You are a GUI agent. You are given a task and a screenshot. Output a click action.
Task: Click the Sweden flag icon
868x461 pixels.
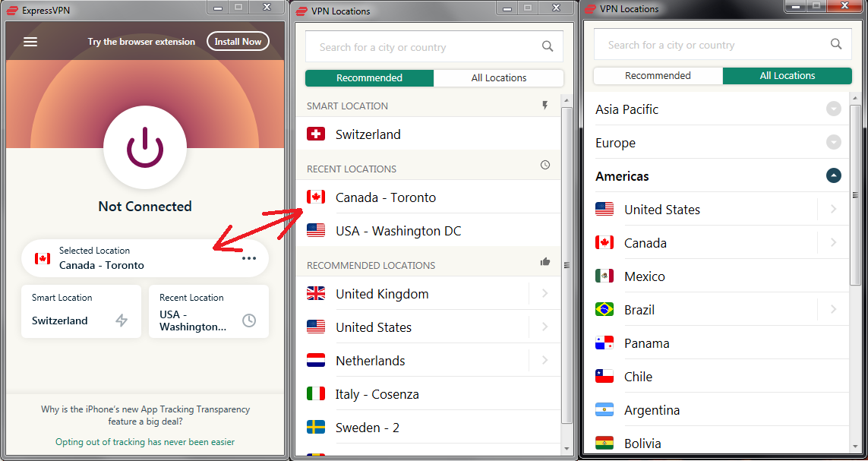tap(316, 428)
